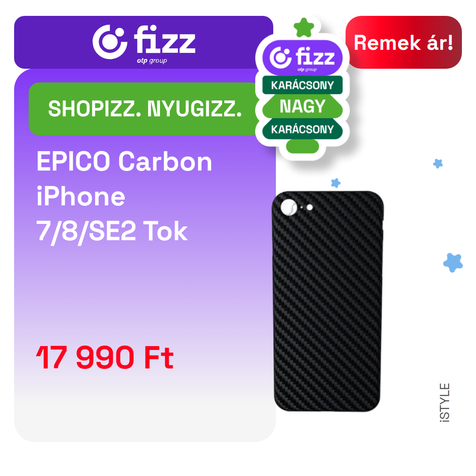The height and width of the screenshot is (476, 476).
Task: Click the fizz otp group logo in header
Action: [144, 43]
